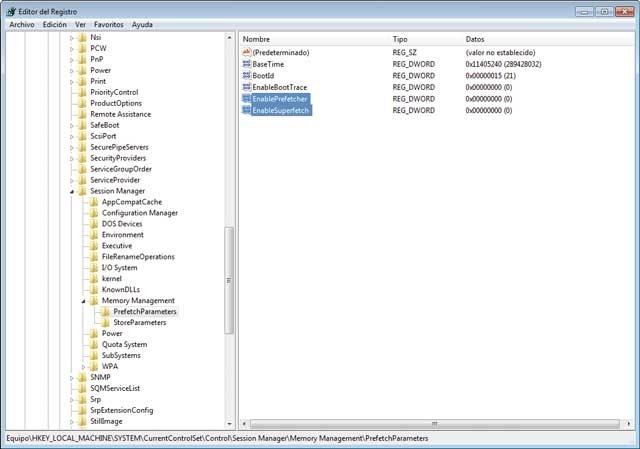Viewport: 640px width, 449px height.
Task: Click the BaseTime DWORD value icon
Action: tap(246, 64)
